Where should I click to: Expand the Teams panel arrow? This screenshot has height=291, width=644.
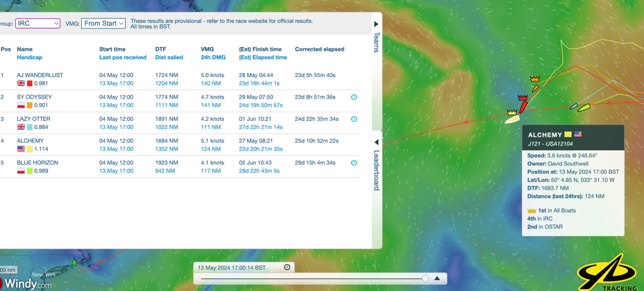[x=376, y=24]
